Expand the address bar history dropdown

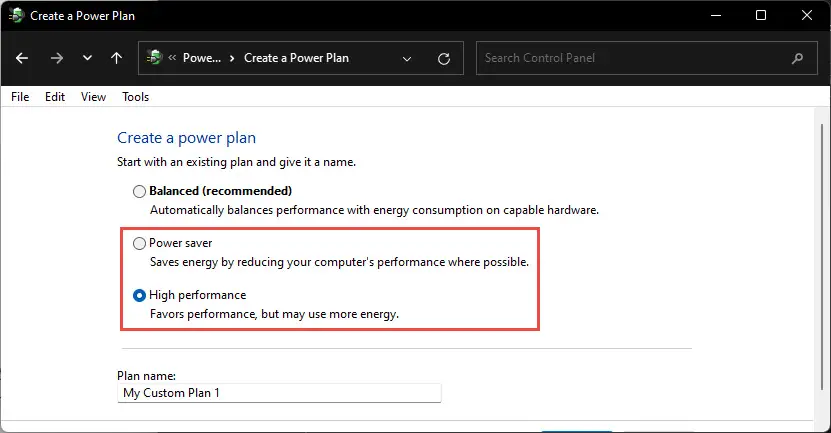[x=407, y=59]
